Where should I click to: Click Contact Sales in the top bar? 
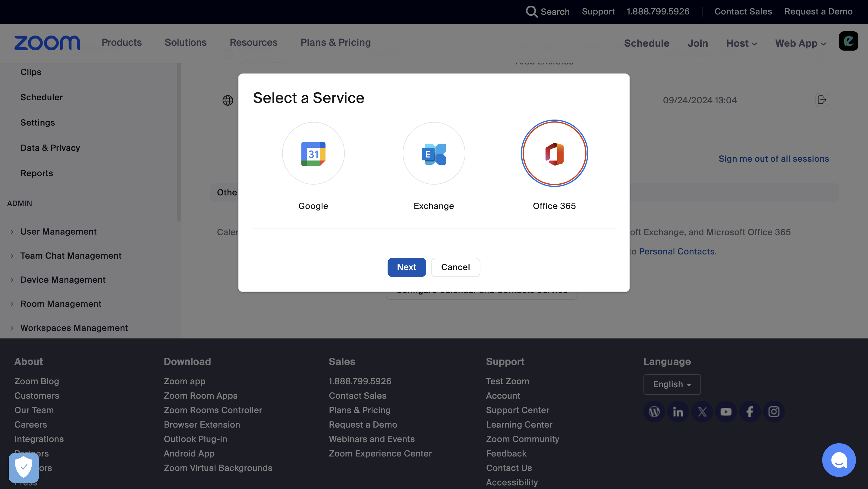[743, 11]
